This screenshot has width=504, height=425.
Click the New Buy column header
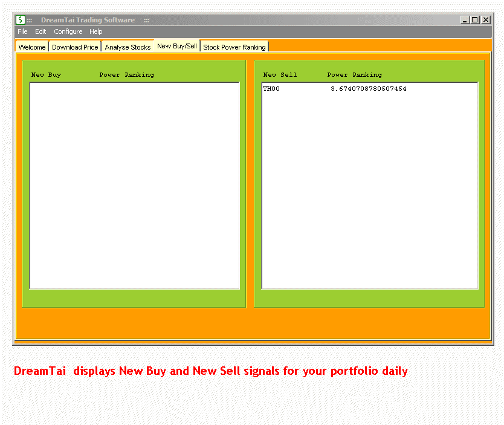[x=46, y=74]
